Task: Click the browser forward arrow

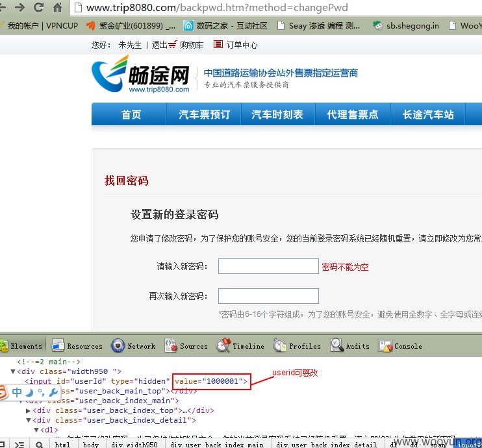Action: (19, 7)
